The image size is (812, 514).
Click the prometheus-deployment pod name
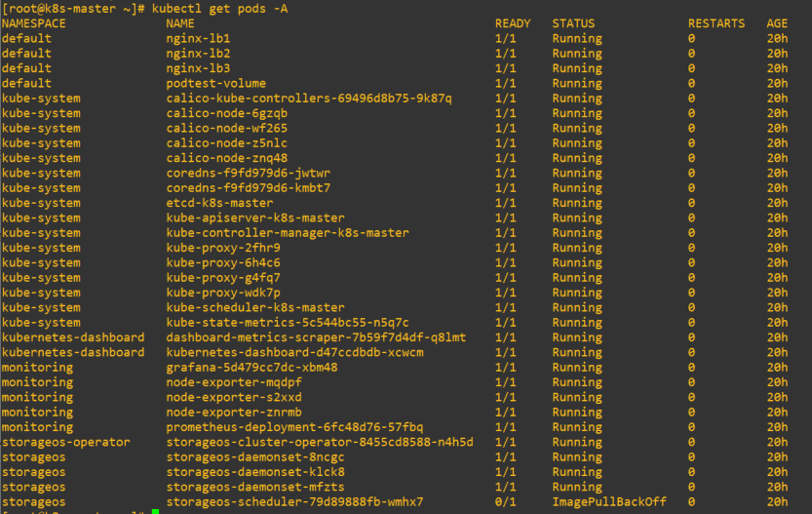coord(294,427)
